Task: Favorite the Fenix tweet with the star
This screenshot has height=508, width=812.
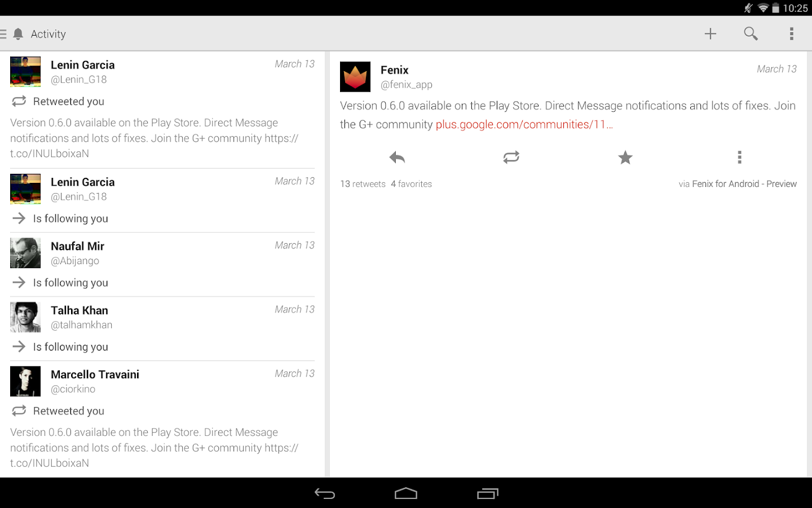Action: pos(625,157)
